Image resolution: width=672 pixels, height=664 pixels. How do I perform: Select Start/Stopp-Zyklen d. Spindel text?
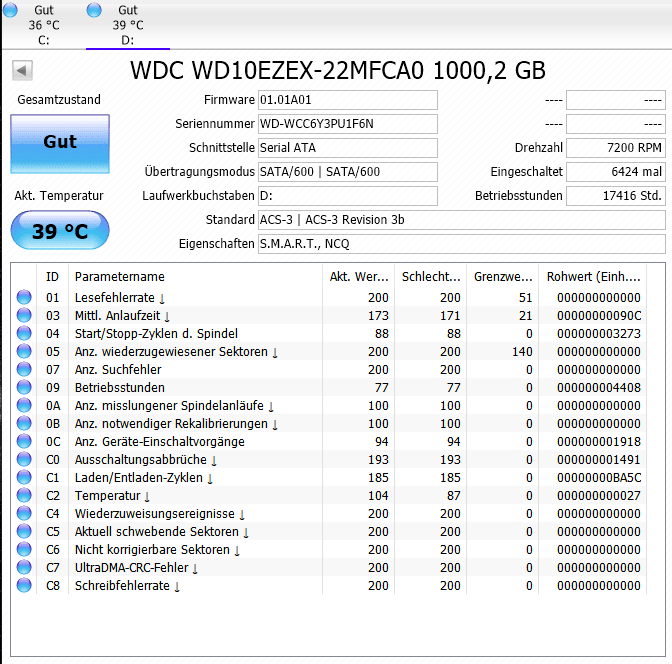point(156,334)
